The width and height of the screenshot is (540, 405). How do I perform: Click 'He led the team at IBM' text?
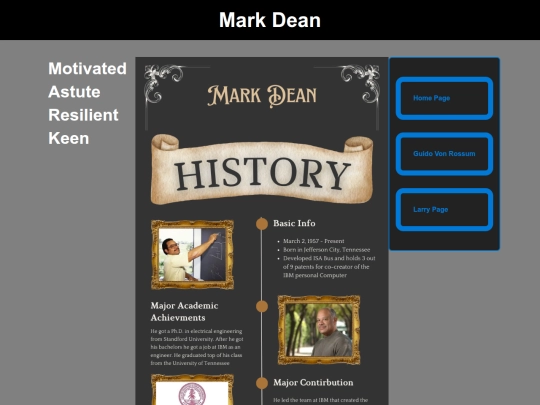[x=321, y=400]
